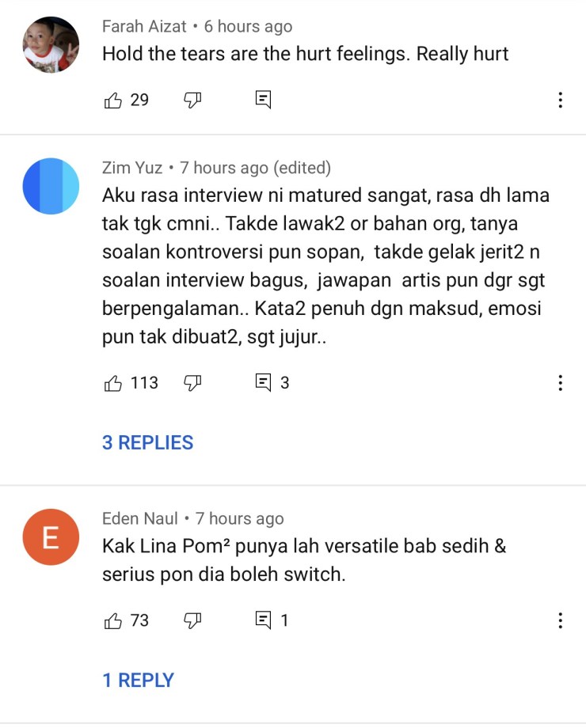
Task: Open Zim Yuz's blue avatar
Action: pyautogui.click(x=51, y=186)
